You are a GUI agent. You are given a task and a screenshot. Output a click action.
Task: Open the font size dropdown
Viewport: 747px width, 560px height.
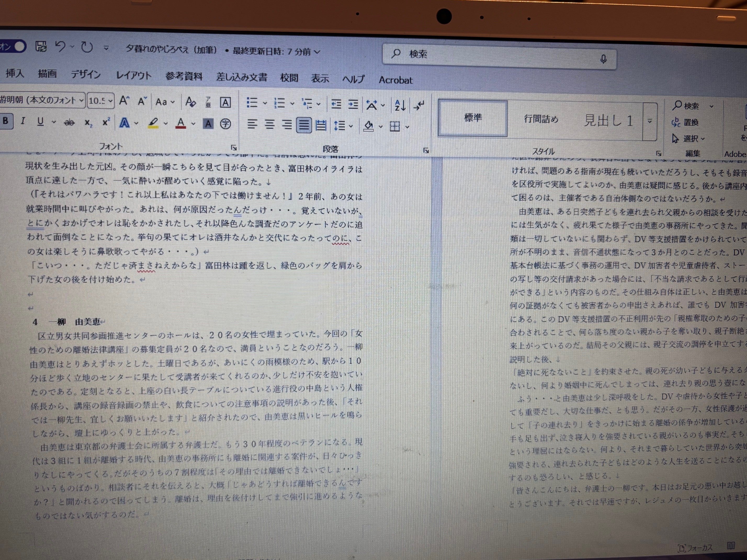pos(110,101)
